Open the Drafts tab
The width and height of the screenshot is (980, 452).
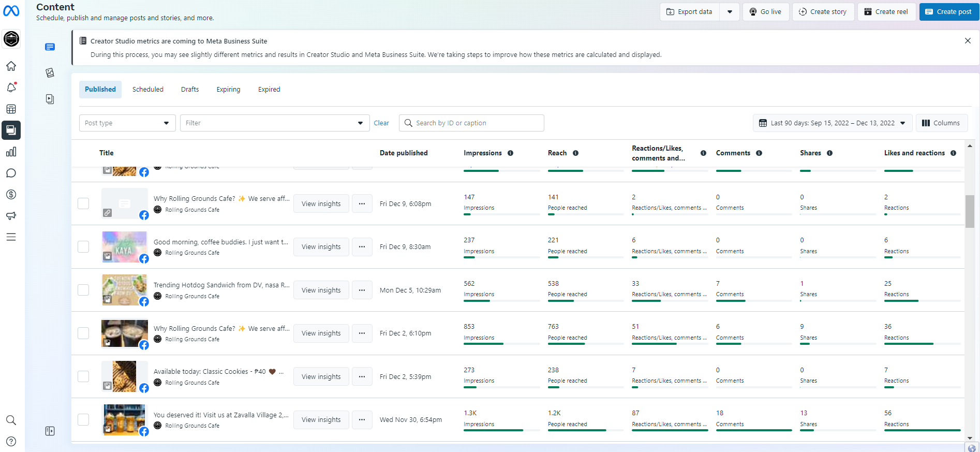pyautogui.click(x=190, y=90)
